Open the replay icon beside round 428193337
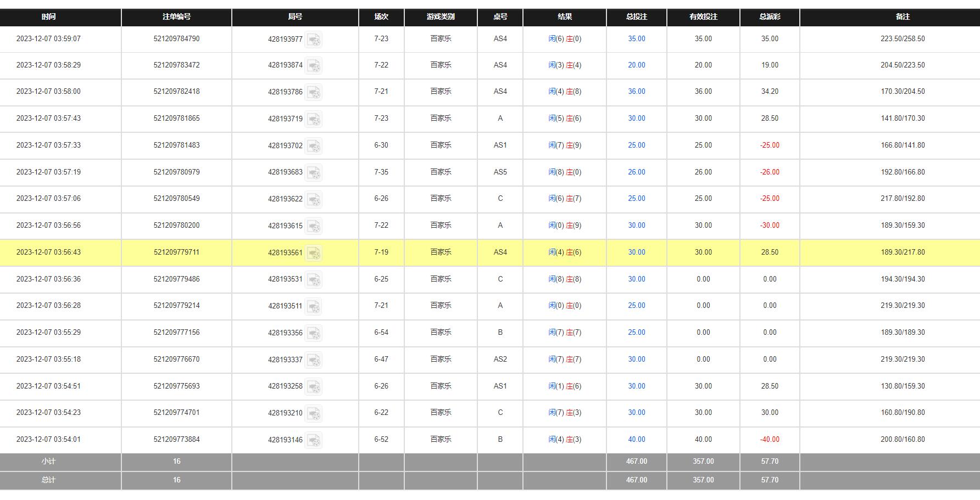 [314, 360]
